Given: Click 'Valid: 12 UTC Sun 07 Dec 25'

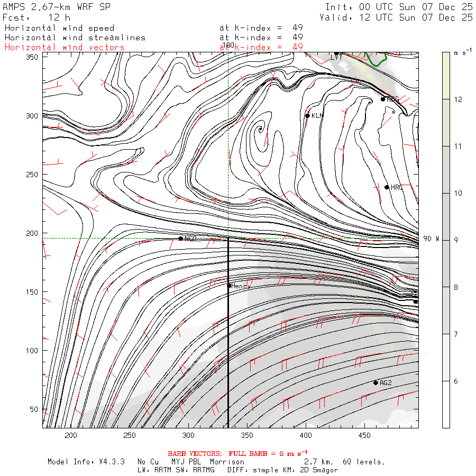Looking at the screenshot, I should click(396, 17).
